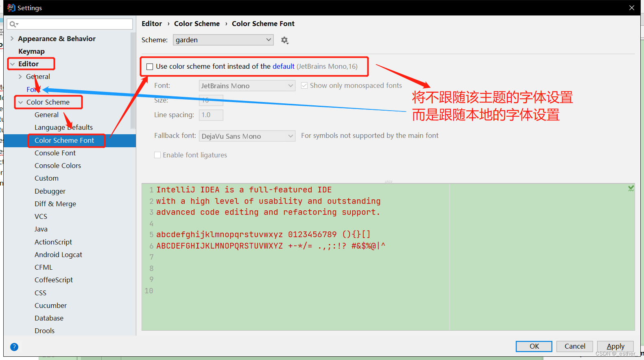Click the settings tree vertical scrollbar
This screenshot has height=360, width=644.
point(133,81)
